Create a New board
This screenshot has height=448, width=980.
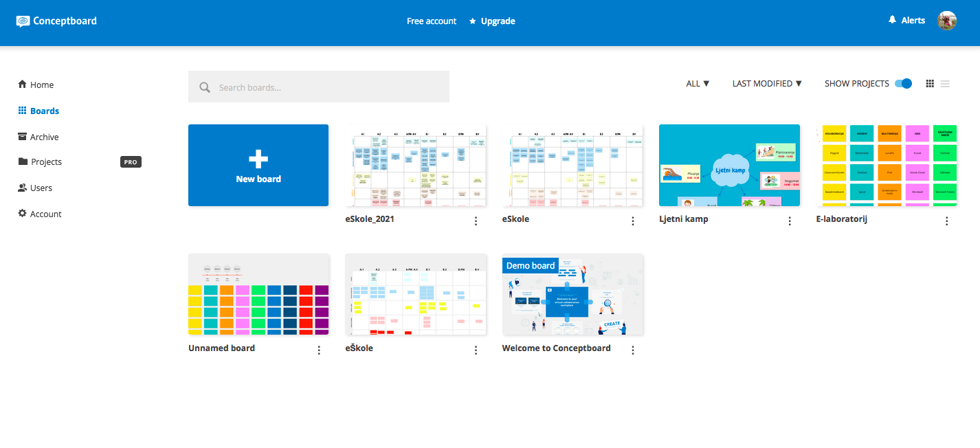[x=258, y=165]
